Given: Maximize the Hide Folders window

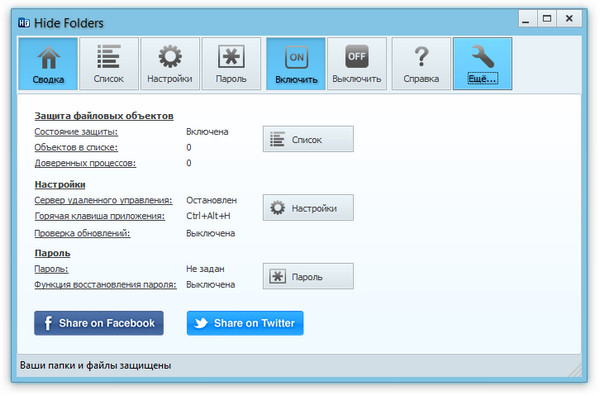Looking at the screenshot, I should pyautogui.click(x=547, y=19).
